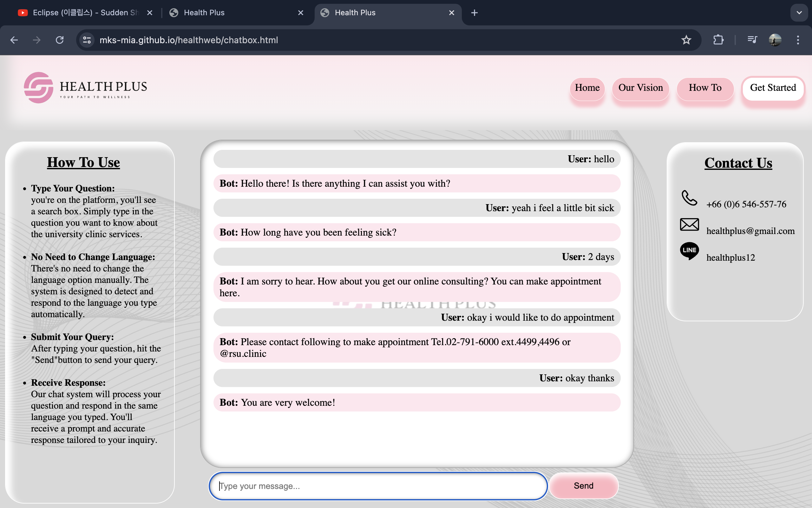Bookmark this page with the star icon

[x=686, y=40]
